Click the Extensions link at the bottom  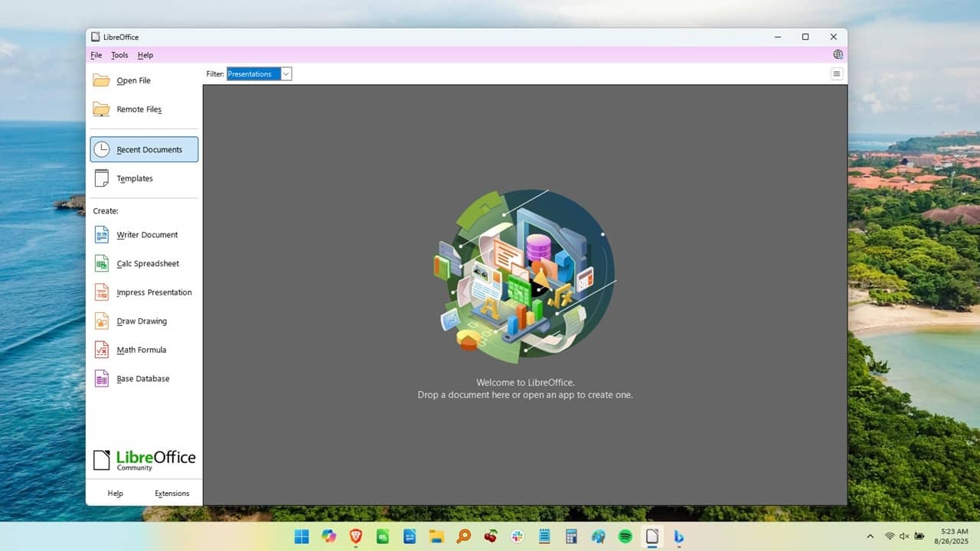pyautogui.click(x=171, y=493)
